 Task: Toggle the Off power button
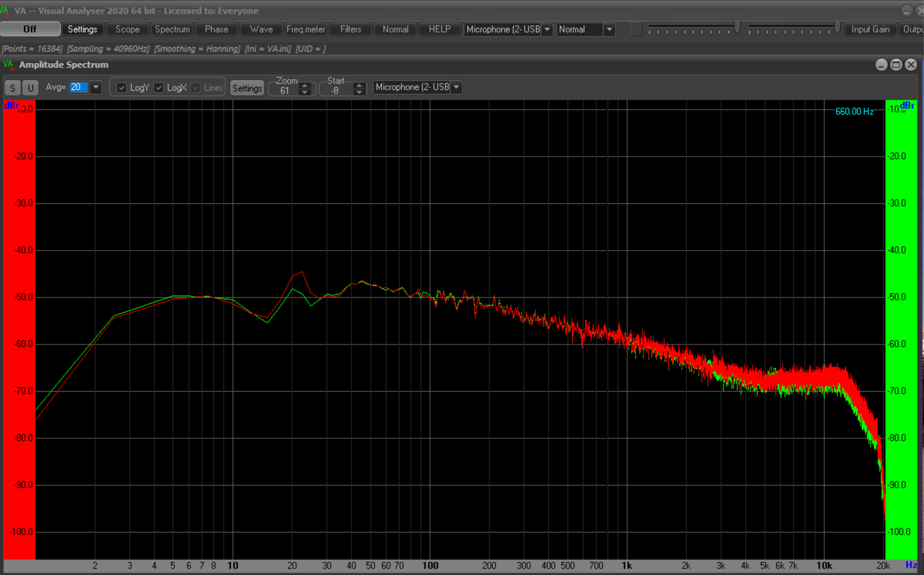click(x=30, y=29)
